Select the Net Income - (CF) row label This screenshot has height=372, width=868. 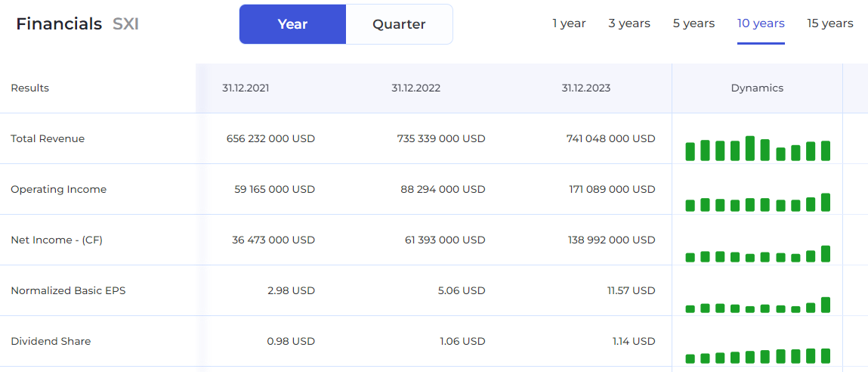click(x=57, y=240)
